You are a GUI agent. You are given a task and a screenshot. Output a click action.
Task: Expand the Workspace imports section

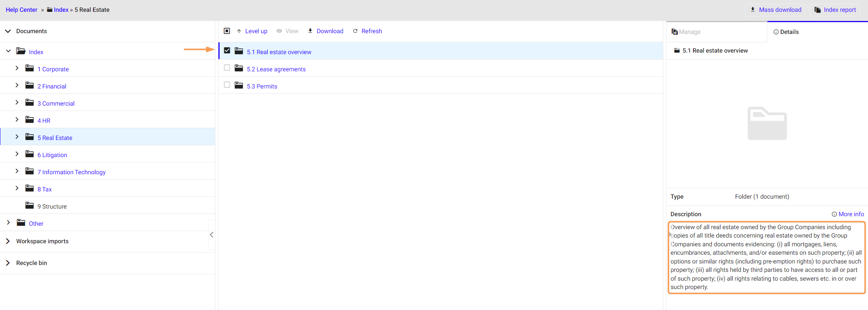click(8, 241)
